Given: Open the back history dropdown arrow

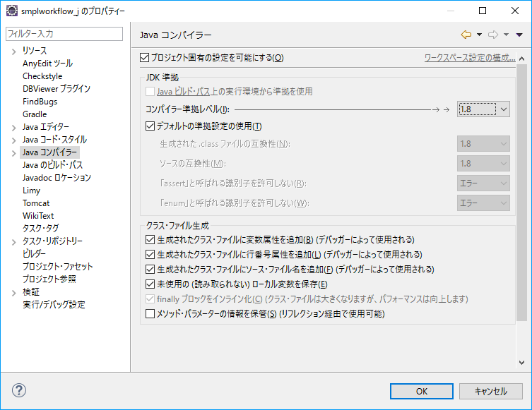Looking at the screenshot, I should pyautogui.click(x=479, y=35).
